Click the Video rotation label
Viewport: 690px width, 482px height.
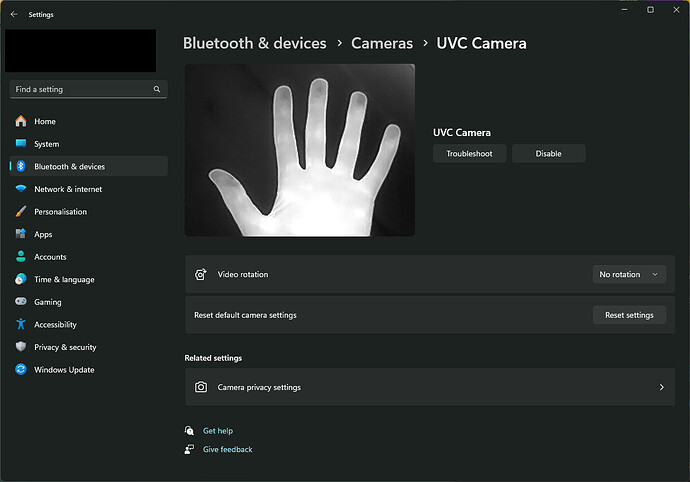pyautogui.click(x=243, y=274)
